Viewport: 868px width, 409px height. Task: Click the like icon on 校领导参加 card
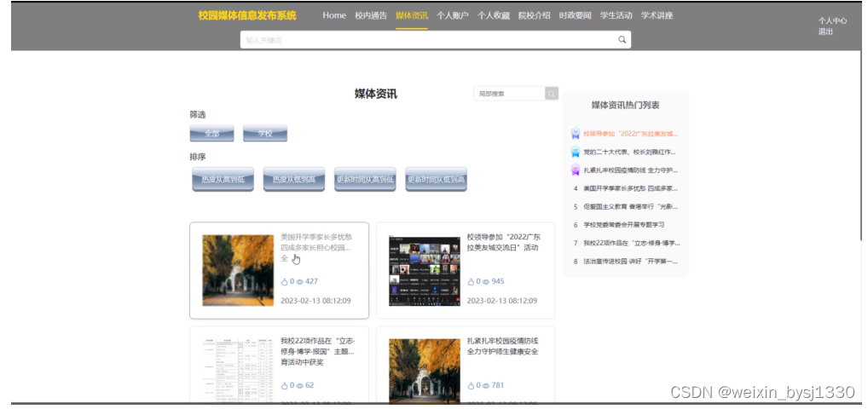pyautogui.click(x=471, y=282)
